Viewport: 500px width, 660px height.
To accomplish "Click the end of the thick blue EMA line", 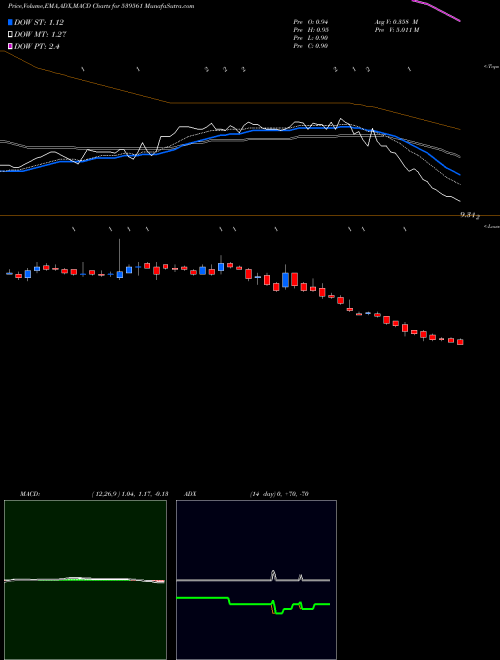I will pos(459,174).
